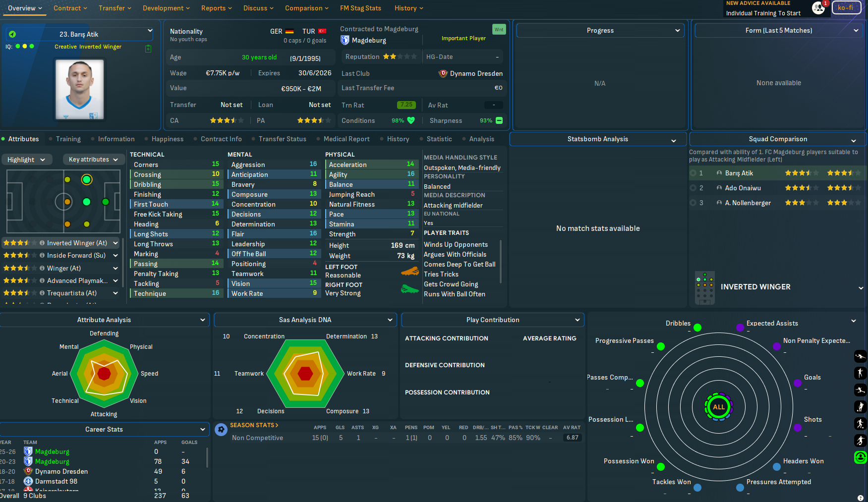Open the staff advice notification icon
This screenshot has width=868, height=502.
[818, 7]
